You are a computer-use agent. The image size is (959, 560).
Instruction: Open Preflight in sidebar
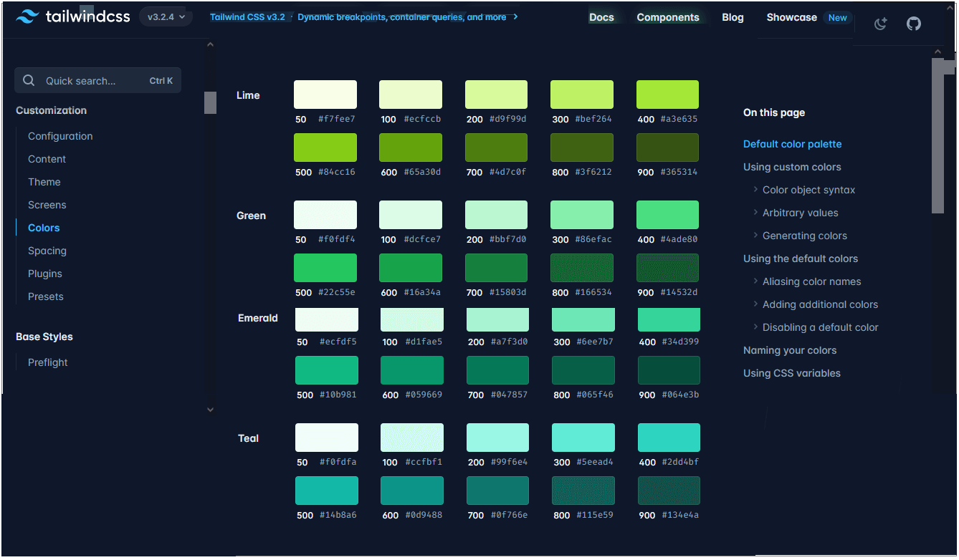(48, 362)
